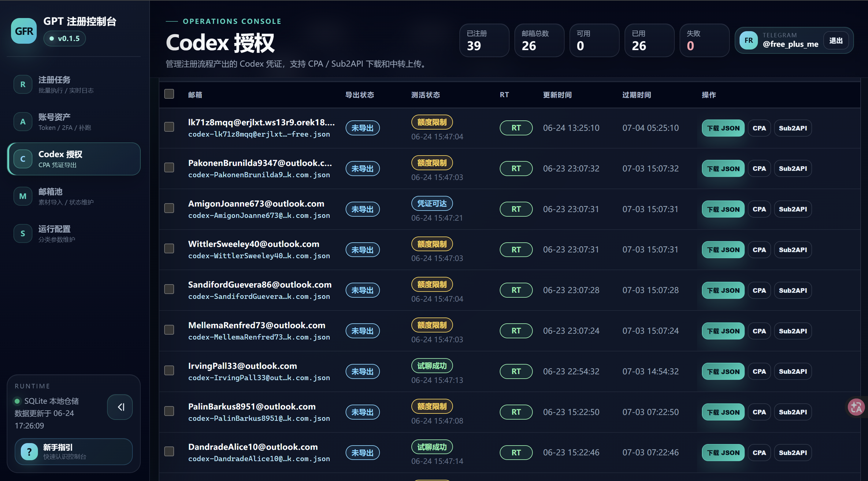Screen dimensions: 868x481
Task: Check the PalinBarkus8951 row checkbox
Action: pos(169,411)
